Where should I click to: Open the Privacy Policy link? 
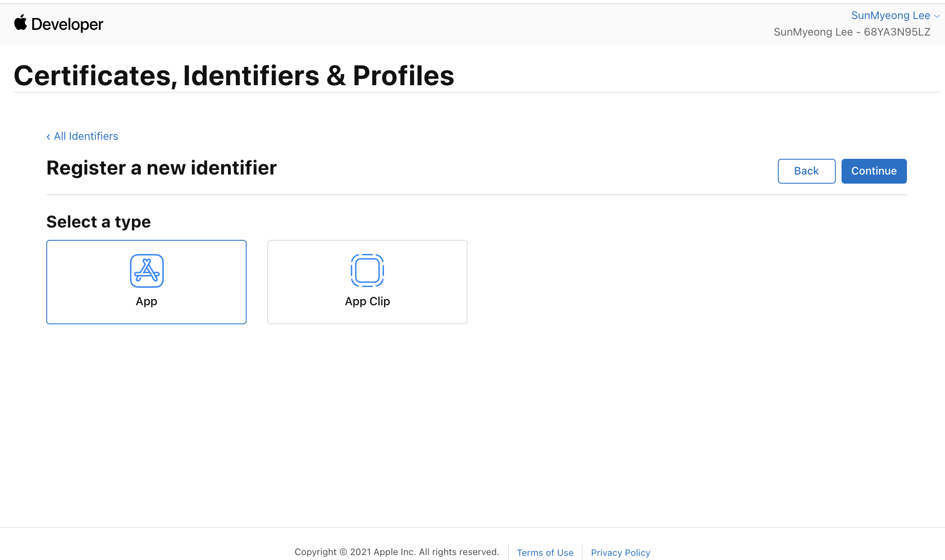point(621,553)
